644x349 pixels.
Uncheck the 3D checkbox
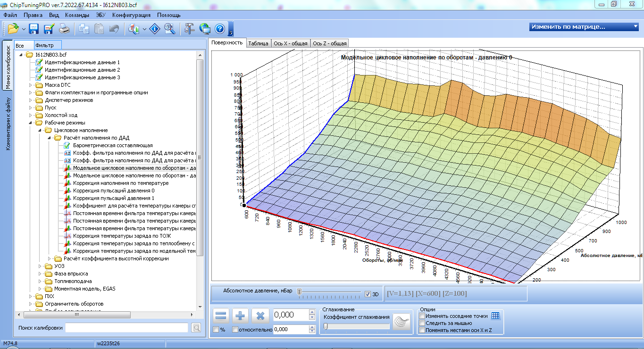tap(368, 294)
